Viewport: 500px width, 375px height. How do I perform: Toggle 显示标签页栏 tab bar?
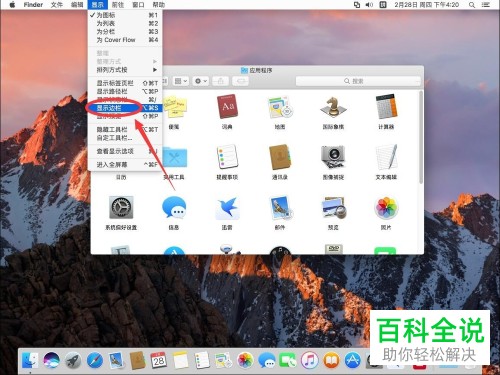tap(125, 83)
